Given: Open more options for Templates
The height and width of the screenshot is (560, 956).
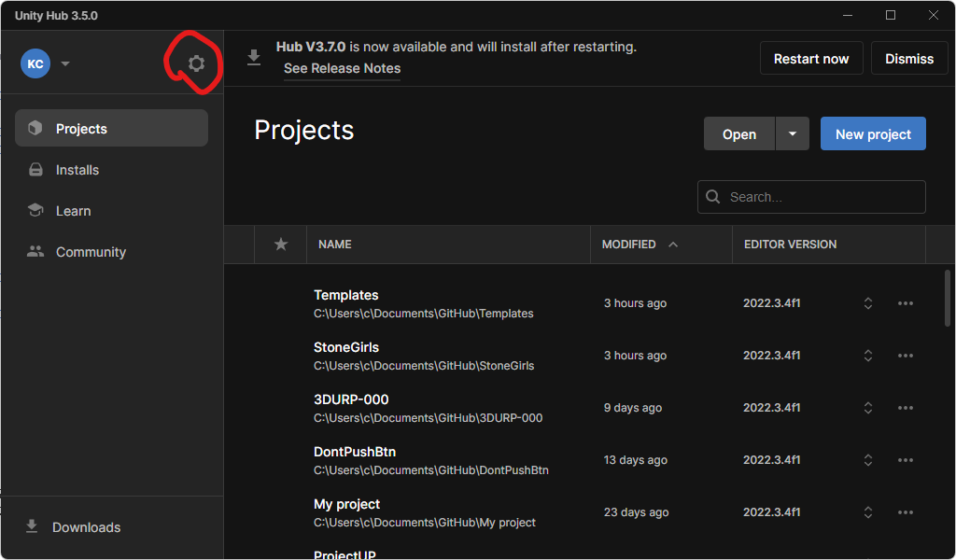Looking at the screenshot, I should click(906, 303).
